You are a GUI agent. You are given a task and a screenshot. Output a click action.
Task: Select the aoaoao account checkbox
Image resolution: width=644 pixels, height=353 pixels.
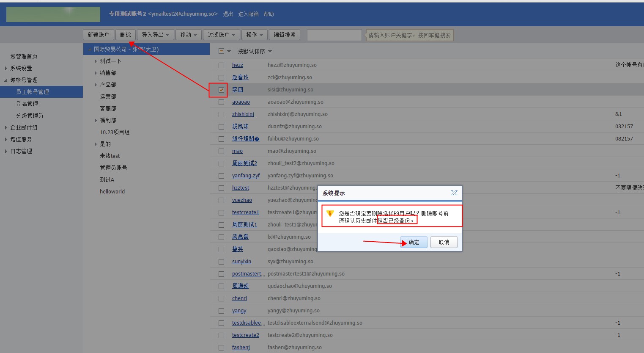(x=221, y=102)
